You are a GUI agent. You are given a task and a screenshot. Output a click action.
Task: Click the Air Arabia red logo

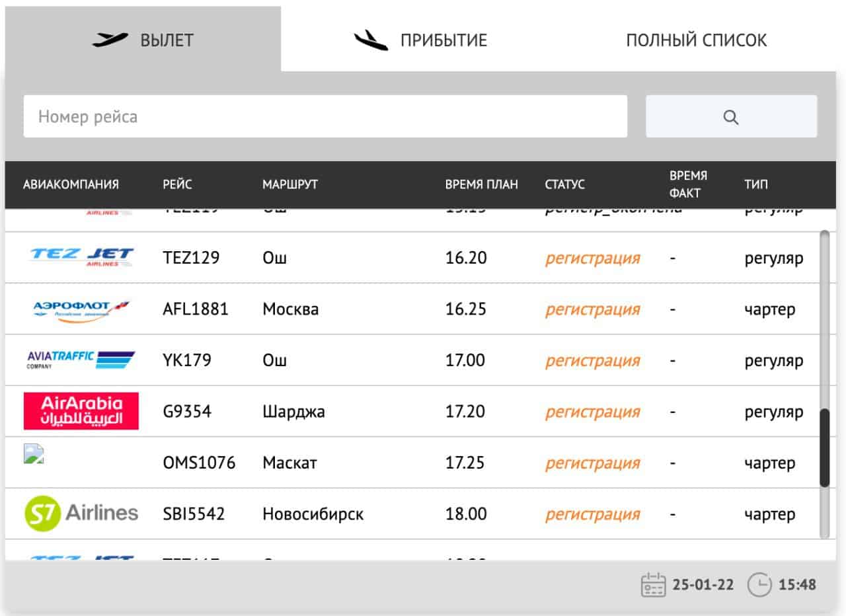(81, 411)
